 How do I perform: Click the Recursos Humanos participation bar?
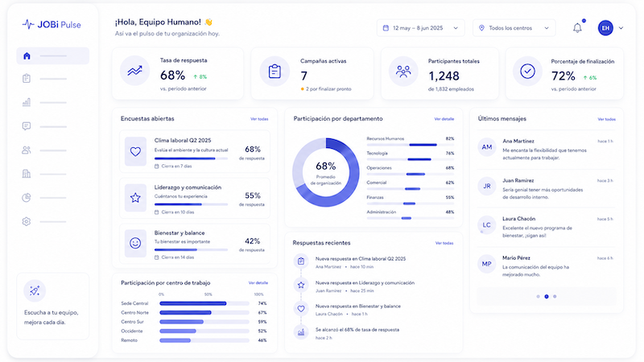411,145
